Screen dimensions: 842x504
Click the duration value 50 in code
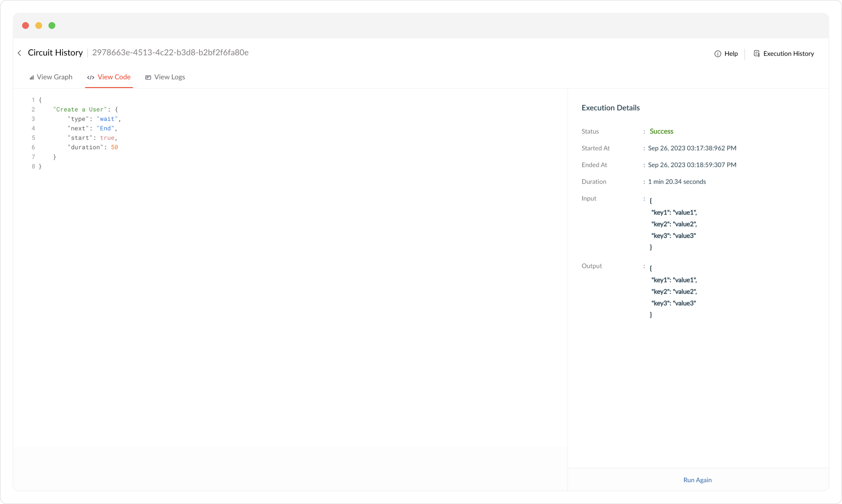114,147
